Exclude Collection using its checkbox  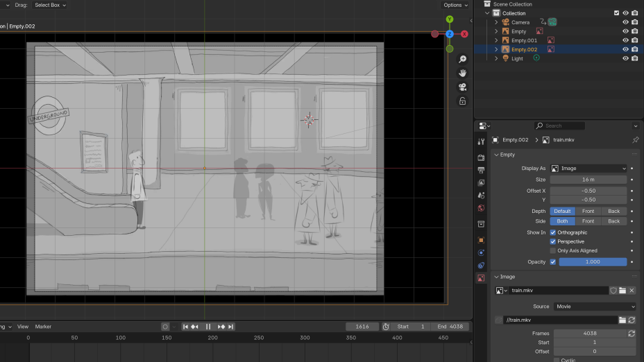coord(616,13)
